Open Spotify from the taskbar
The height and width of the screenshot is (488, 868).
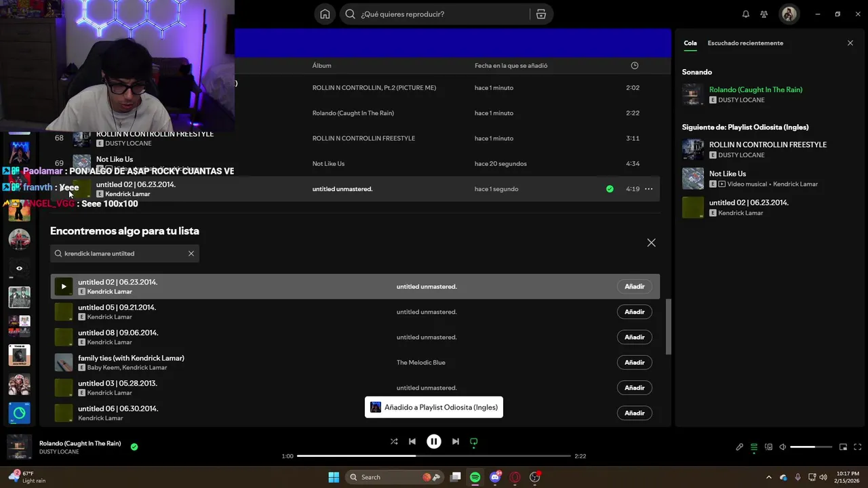[x=475, y=477]
